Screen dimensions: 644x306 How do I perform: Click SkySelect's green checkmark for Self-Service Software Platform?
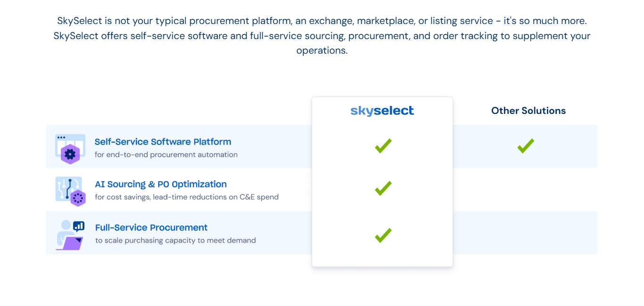click(x=383, y=146)
